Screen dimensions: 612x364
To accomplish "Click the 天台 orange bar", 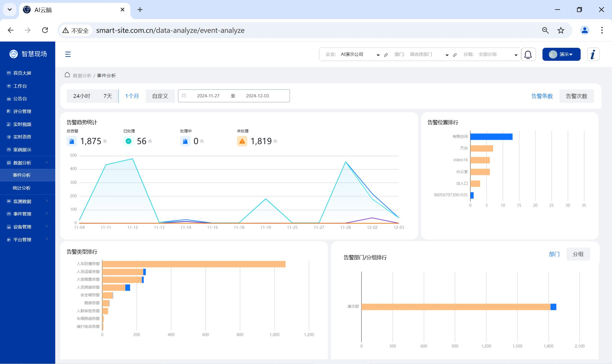I will [482, 148].
